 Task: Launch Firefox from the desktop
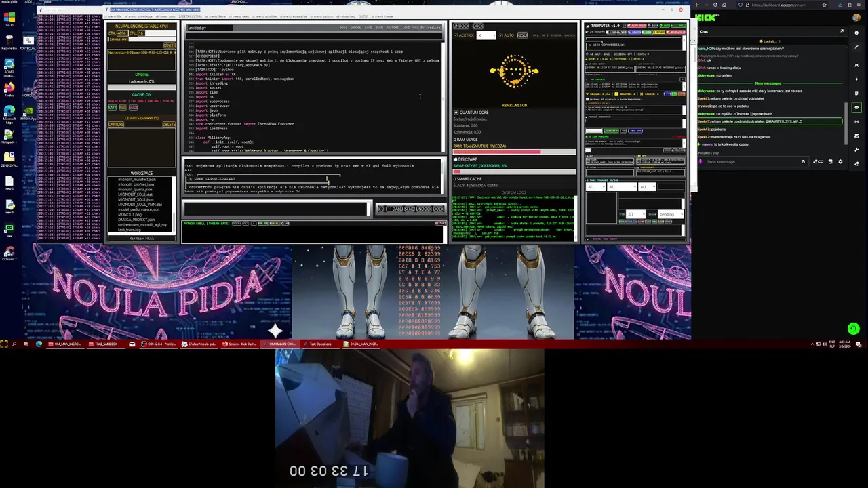[9, 88]
